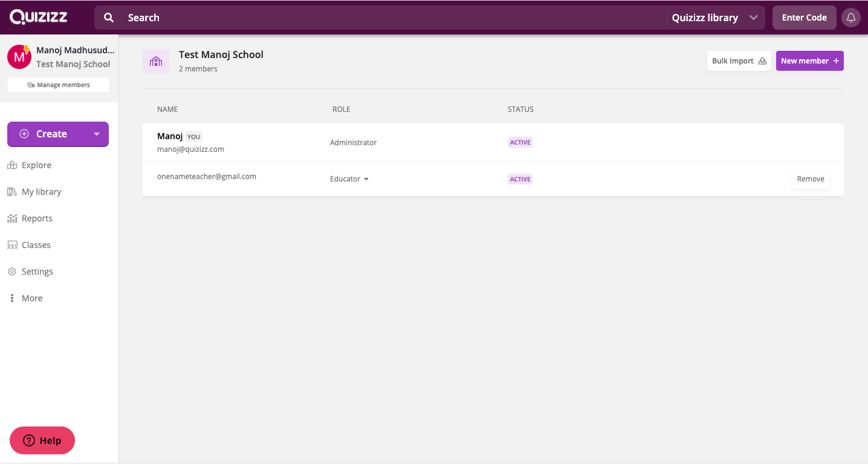Open the Educator role dropdown
The height and width of the screenshot is (464, 868).
349,179
